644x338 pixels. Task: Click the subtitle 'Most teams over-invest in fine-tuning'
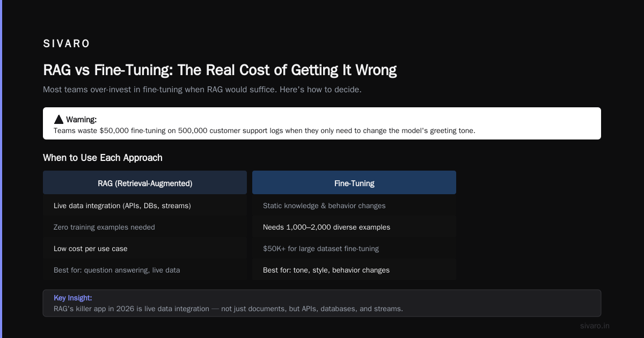tap(202, 90)
